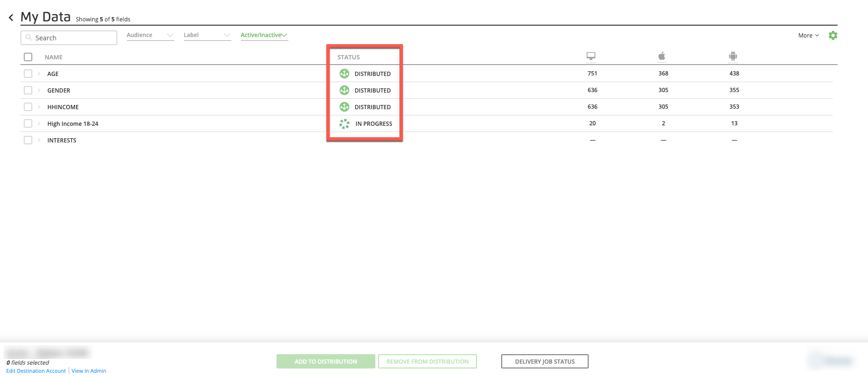Open the Label filter dropdown
Viewport: 868px width, 377px height.
[x=207, y=35]
